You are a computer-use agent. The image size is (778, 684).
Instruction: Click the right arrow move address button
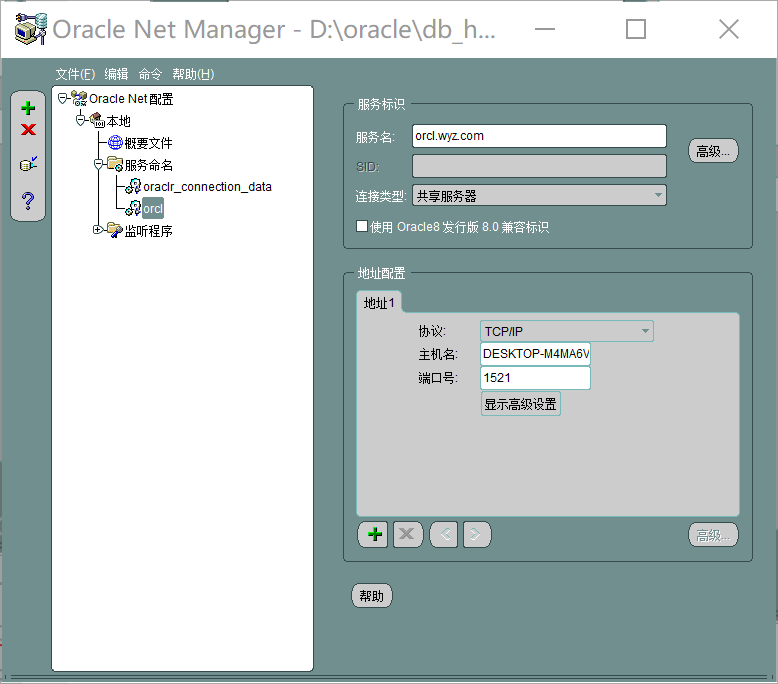[x=477, y=534]
